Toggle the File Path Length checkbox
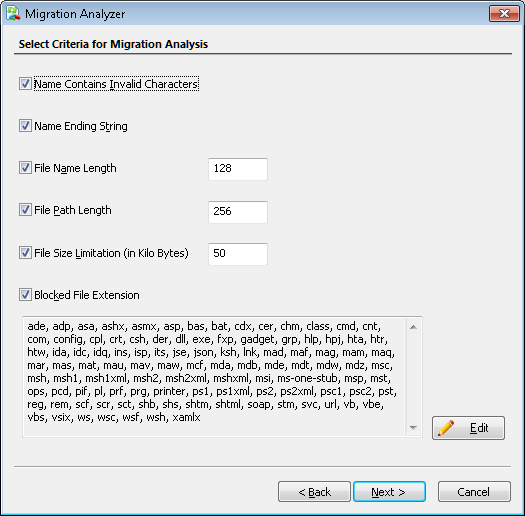 tap(25, 210)
